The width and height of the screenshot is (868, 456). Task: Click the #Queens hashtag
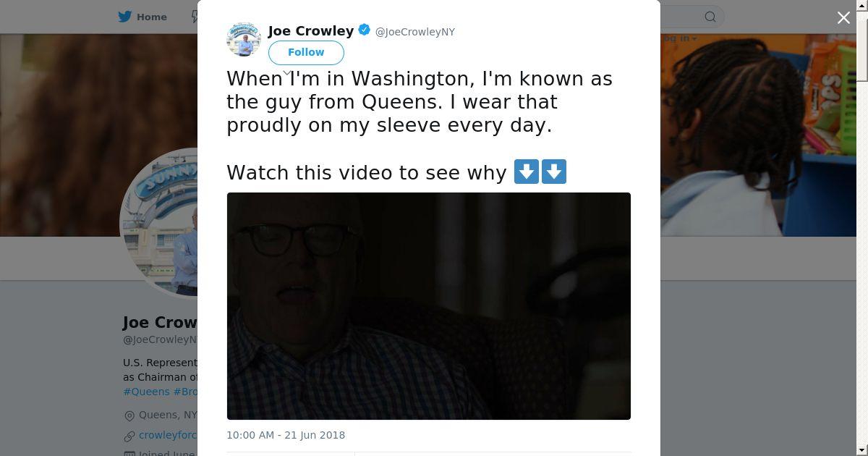pyautogui.click(x=146, y=392)
